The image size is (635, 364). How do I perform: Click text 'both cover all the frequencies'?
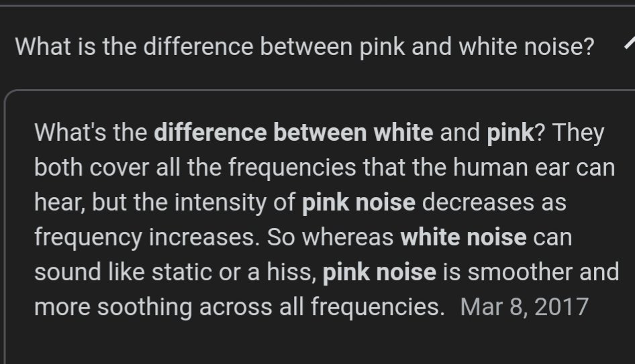195,168
